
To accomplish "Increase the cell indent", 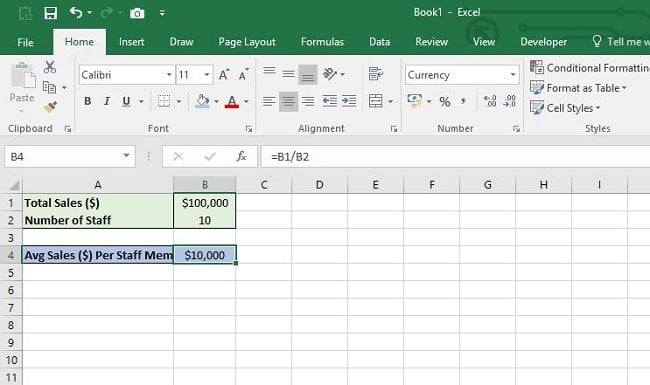I will [349, 101].
